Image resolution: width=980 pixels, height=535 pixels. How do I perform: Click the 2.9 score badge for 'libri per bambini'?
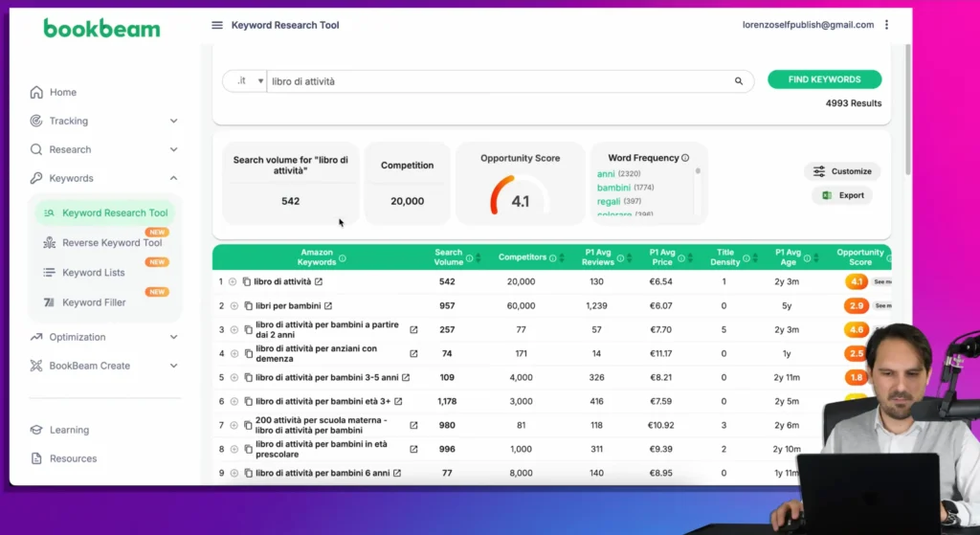[857, 306]
